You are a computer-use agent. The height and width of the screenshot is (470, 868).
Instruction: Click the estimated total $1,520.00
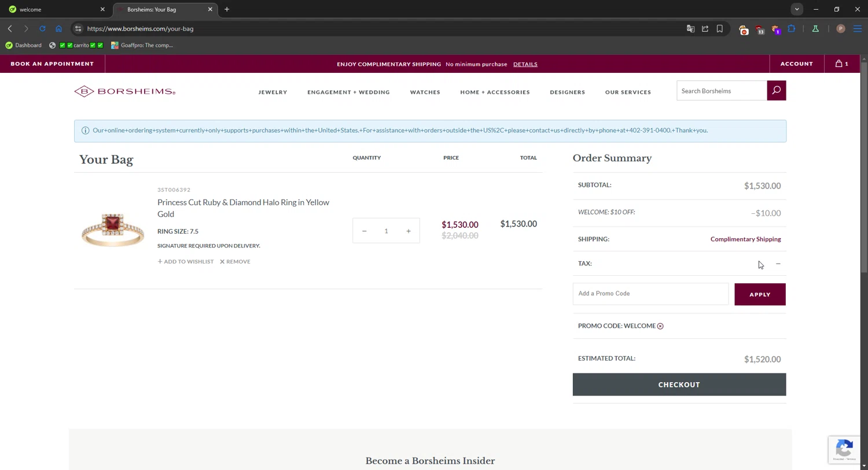point(762,359)
